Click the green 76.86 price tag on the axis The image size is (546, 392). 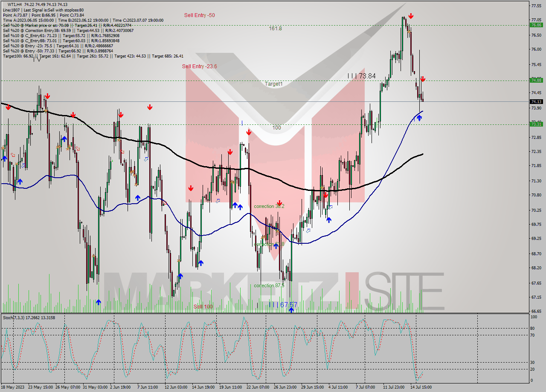coord(536,25)
